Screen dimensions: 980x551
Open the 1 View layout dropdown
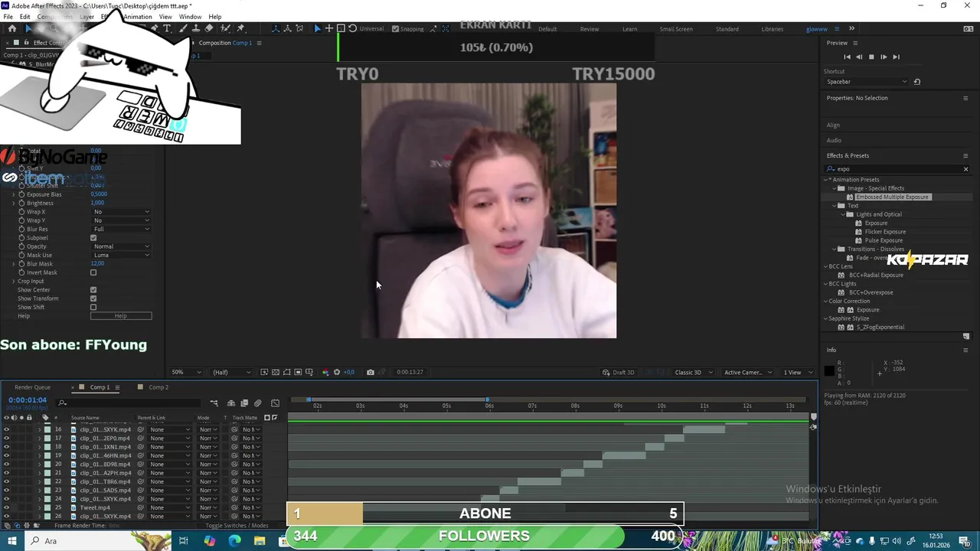(x=797, y=373)
